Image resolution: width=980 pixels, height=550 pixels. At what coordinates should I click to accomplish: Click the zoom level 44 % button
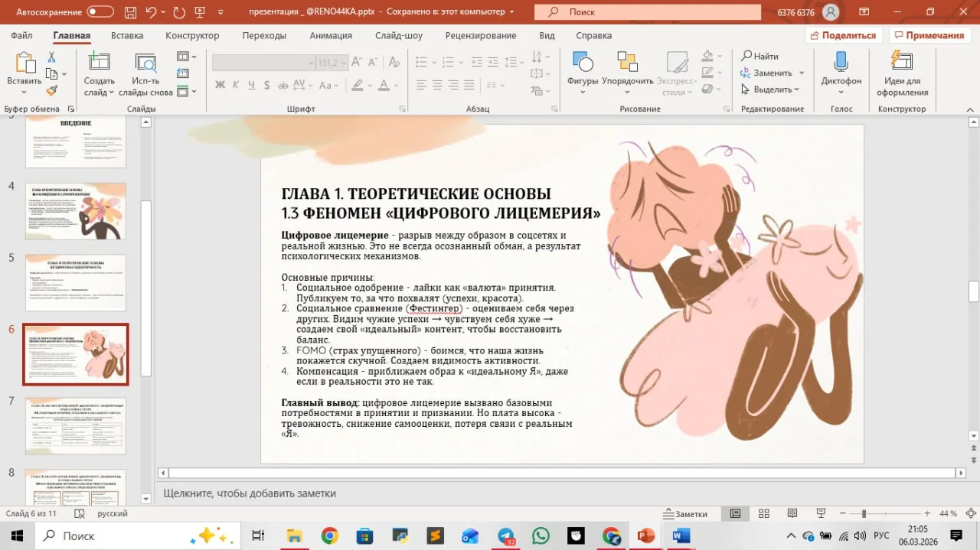[948, 514]
